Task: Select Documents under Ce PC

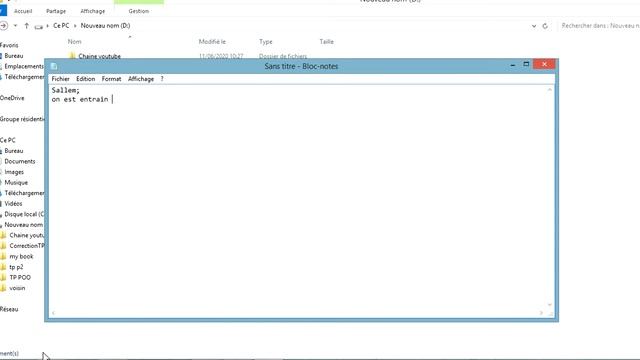Action: tap(20, 161)
